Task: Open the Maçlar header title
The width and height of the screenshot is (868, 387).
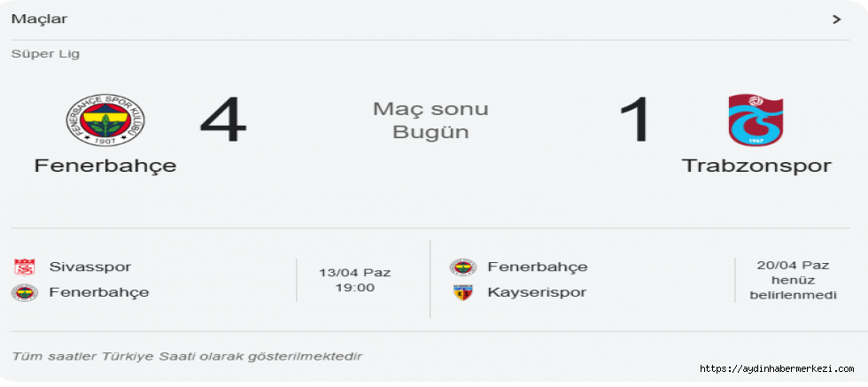Action: tap(39, 19)
